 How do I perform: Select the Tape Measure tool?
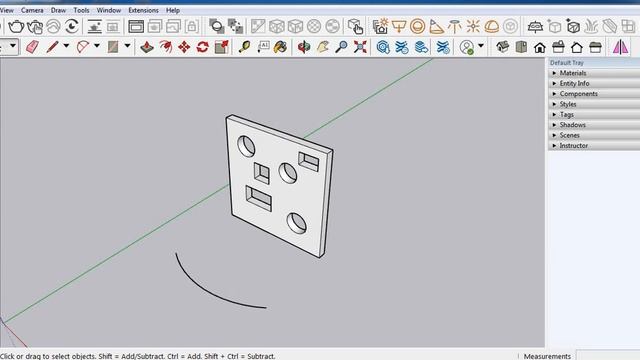[x=244, y=47]
